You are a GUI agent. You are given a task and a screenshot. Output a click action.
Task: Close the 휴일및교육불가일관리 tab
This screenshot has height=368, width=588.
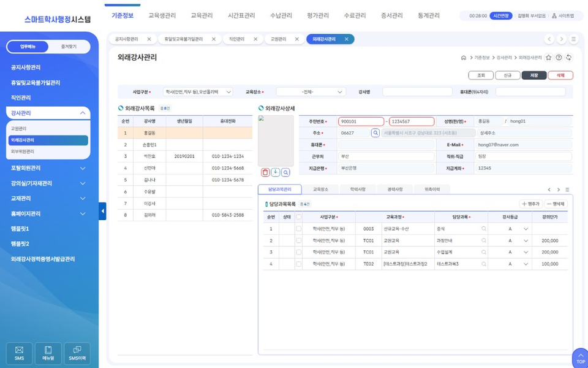(x=214, y=39)
